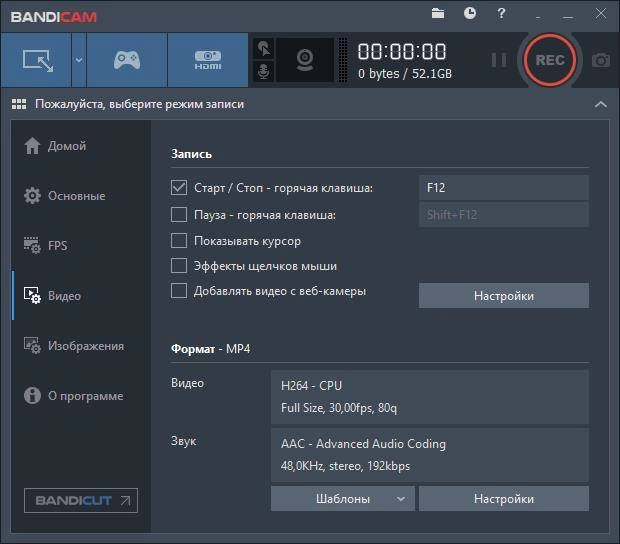Click the 0 bytes / 52.1GB storage text
620x544 pixels.
[405, 74]
